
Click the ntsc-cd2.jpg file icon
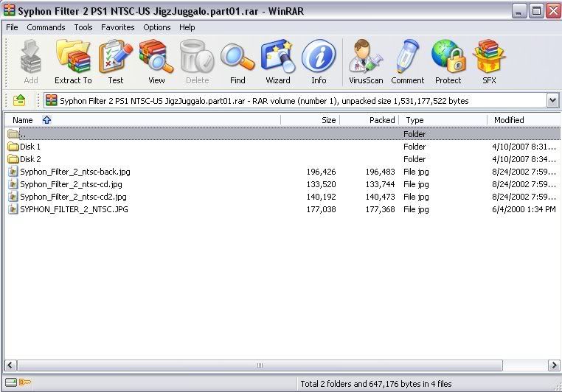[13, 197]
